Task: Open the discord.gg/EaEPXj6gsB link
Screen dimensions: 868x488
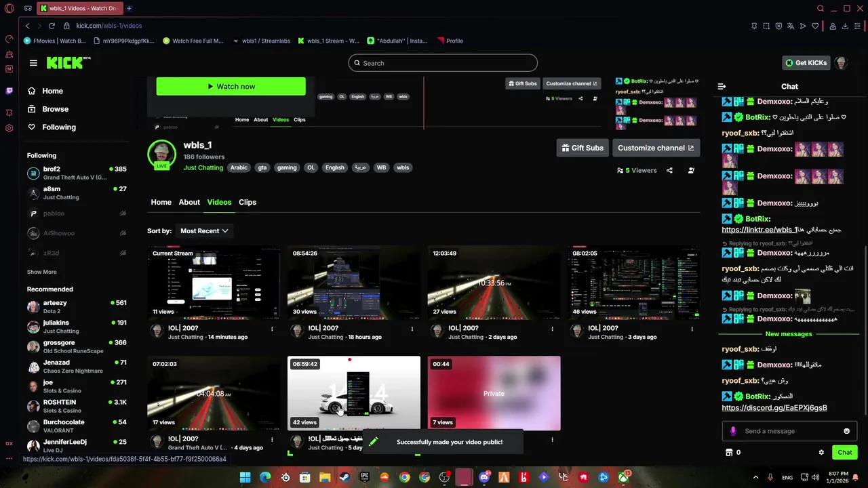Action: click(774, 408)
